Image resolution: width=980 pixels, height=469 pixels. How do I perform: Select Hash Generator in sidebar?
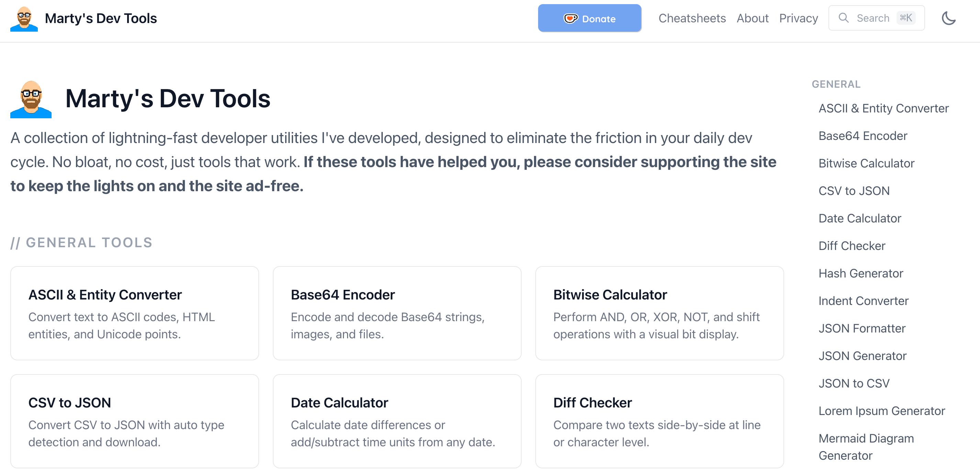point(860,273)
